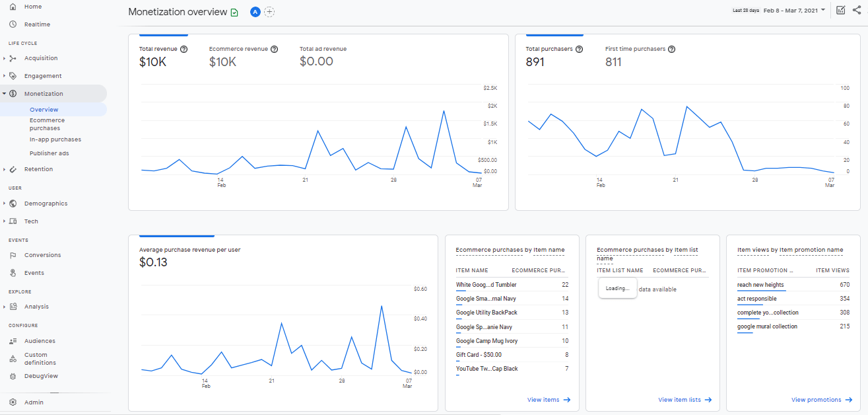Click the 'YouTube Tw...Cap Black' item row
Viewport: 868px width, 415px height.
(x=512, y=369)
